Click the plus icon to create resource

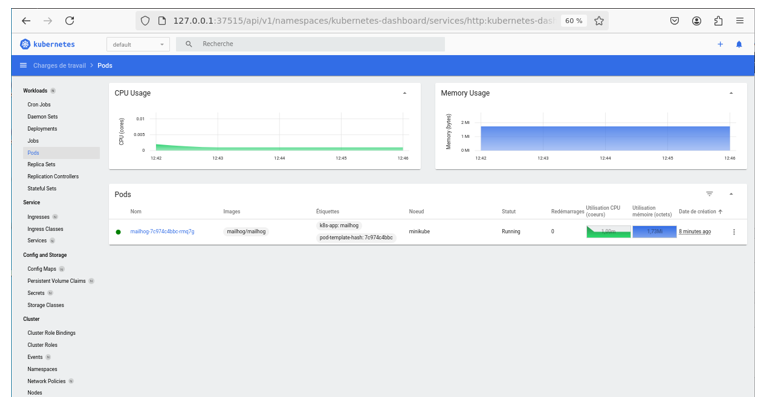coord(719,44)
